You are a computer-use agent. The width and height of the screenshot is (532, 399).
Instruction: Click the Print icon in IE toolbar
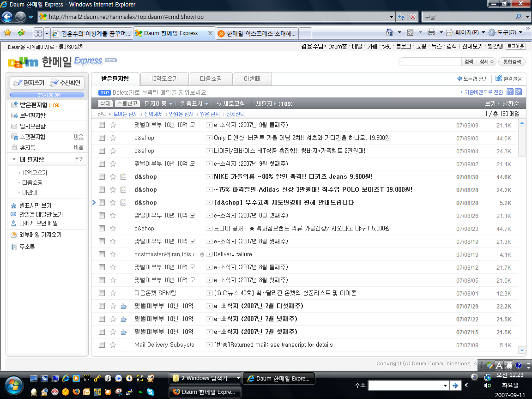tap(431, 33)
